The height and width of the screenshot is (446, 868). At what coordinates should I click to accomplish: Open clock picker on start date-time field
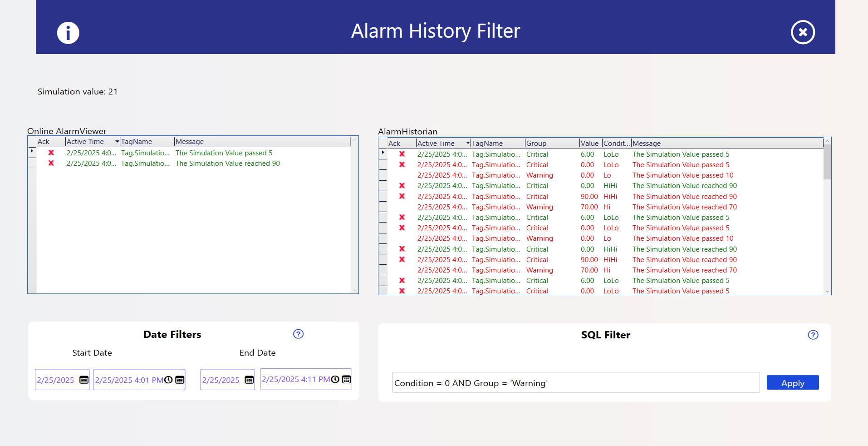pyautogui.click(x=168, y=380)
